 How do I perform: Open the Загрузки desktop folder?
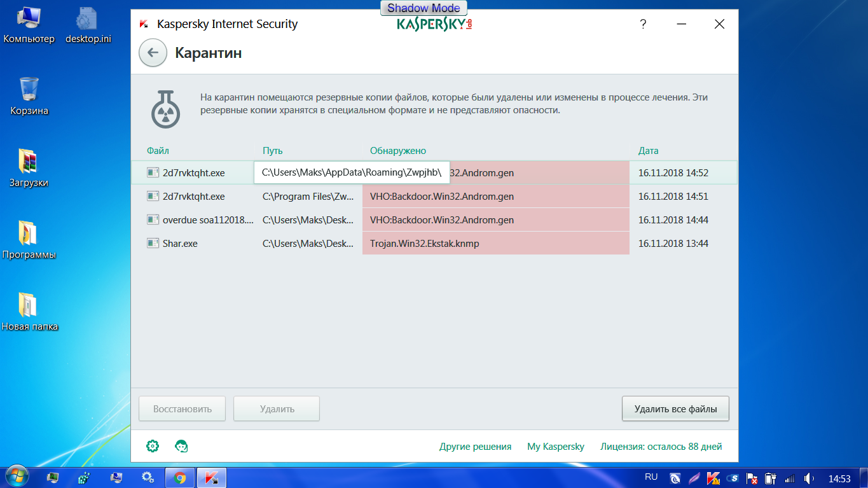(29, 169)
